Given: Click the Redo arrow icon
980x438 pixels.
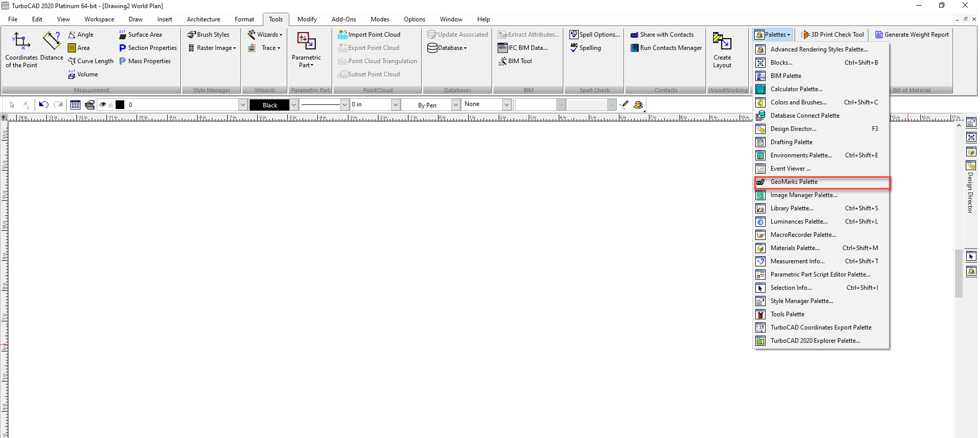Looking at the screenshot, I should (58, 105).
